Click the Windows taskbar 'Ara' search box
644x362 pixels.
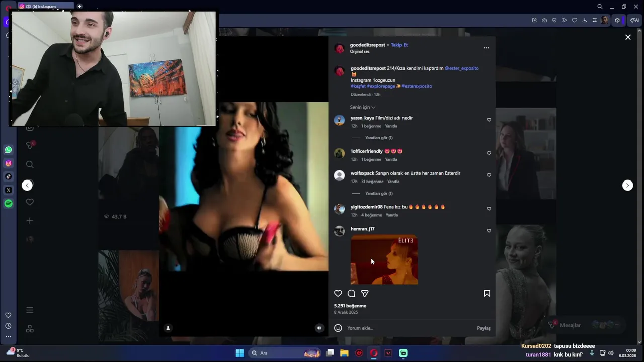click(285, 353)
